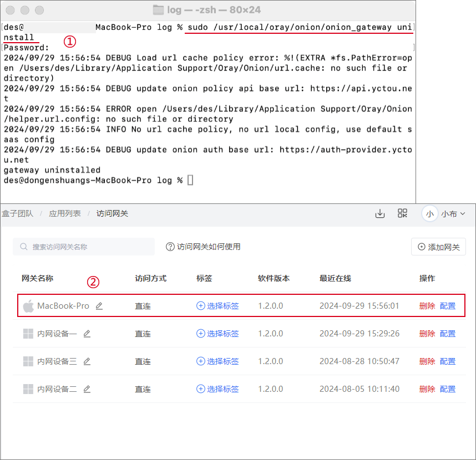Click 直连 in the MacBook-Pro row
476x460 pixels.
click(143, 306)
